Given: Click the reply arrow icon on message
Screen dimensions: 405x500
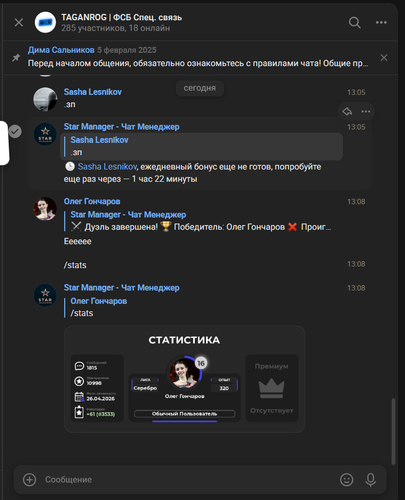Looking at the screenshot, I should point(347,111).
